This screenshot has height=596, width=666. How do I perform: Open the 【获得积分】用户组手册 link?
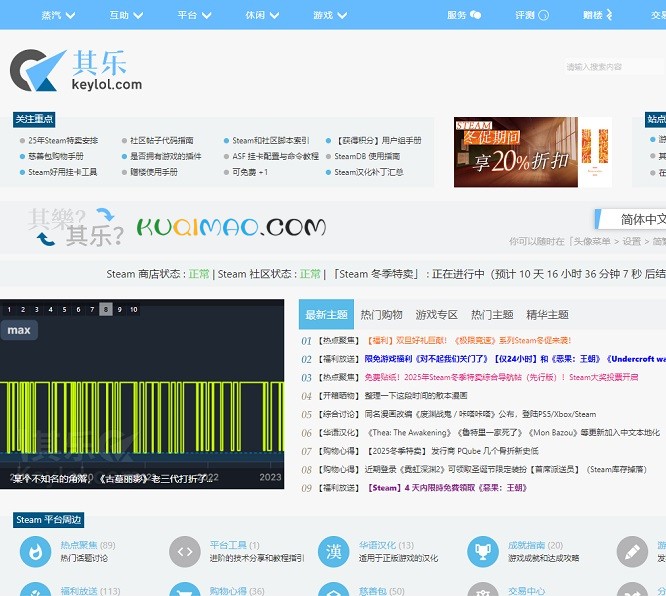[x=378, y=140]
